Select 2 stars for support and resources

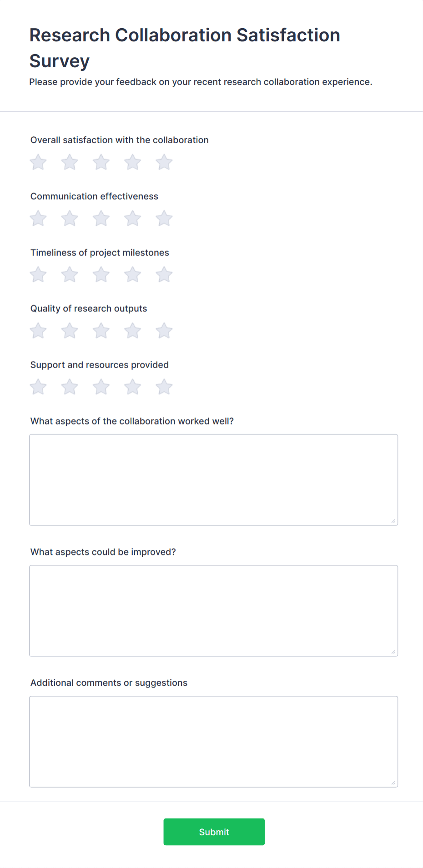(x=69, y=387)
